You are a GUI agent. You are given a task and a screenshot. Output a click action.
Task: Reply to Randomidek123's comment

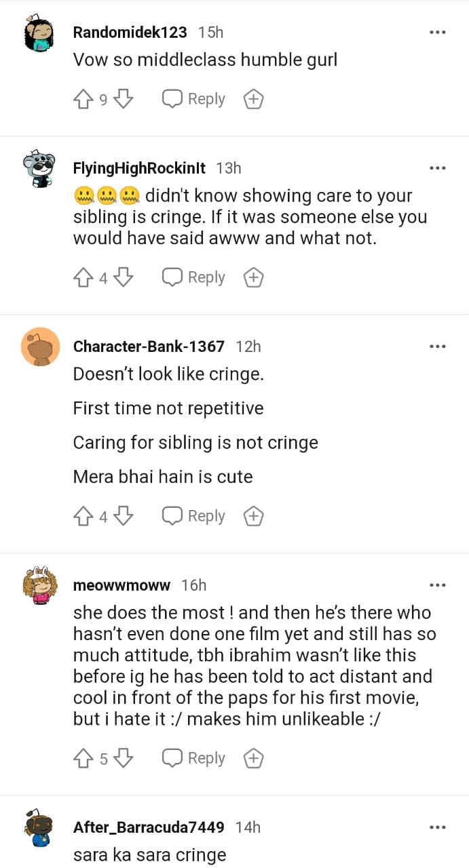click(x=193, y=100)
